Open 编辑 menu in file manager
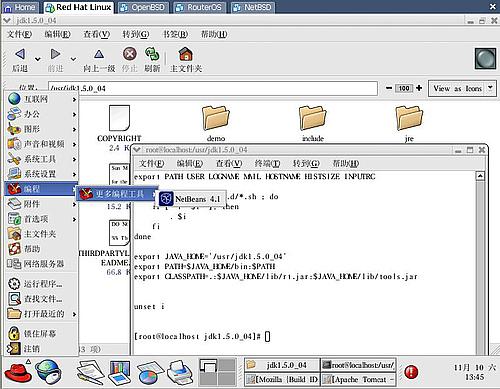The height and width of the screenshot is (389, 500). pyautogui.click(x=57, y=34)
